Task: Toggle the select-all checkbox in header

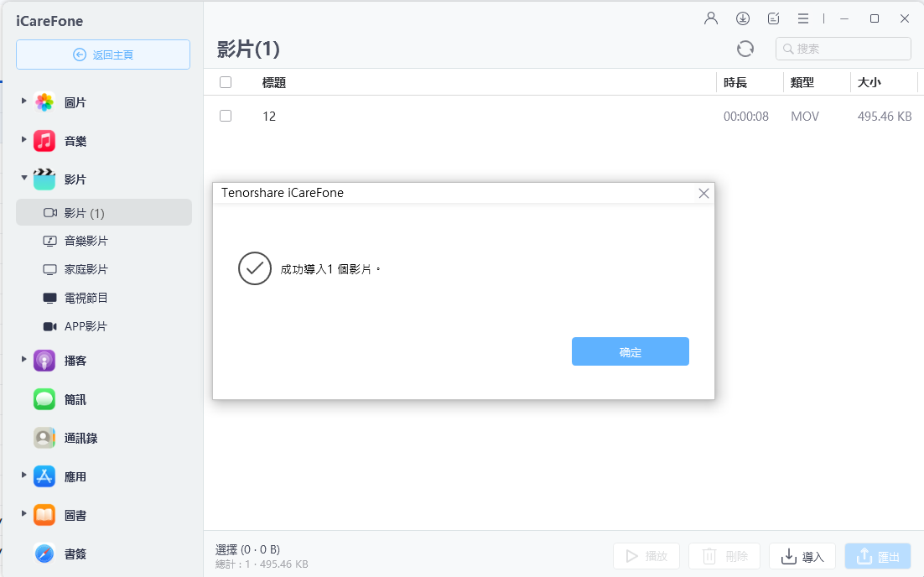Action: [x=226, y=82]
